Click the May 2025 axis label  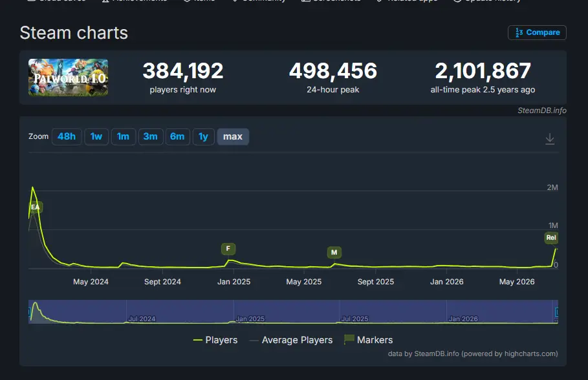pyautogui.click(x=304, y=282)
